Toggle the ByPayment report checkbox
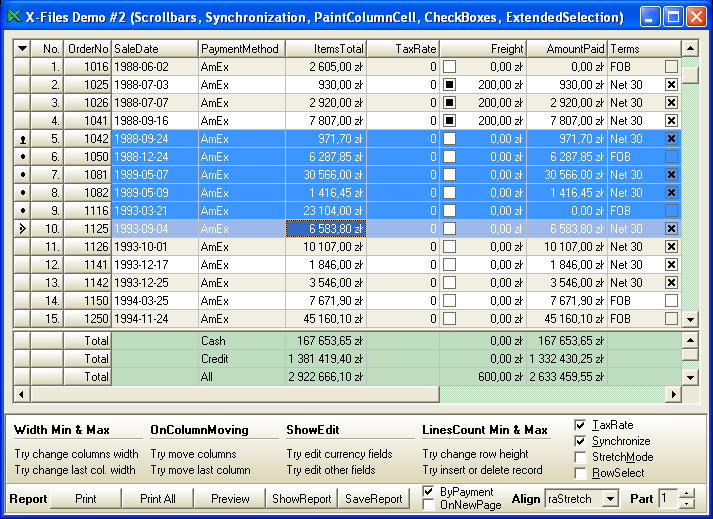This screenshot has width=713, height=519. pyautogui.click(x=429, y=492)
